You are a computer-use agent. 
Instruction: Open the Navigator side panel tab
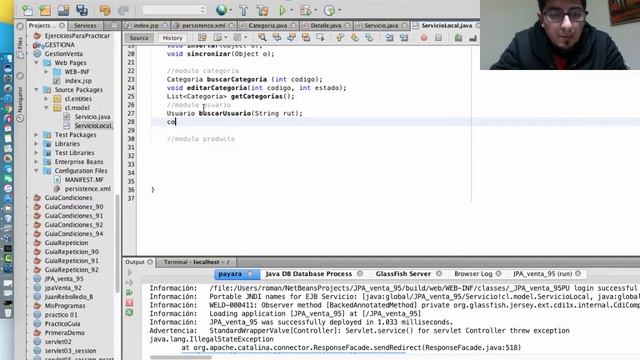click(20, 100)
